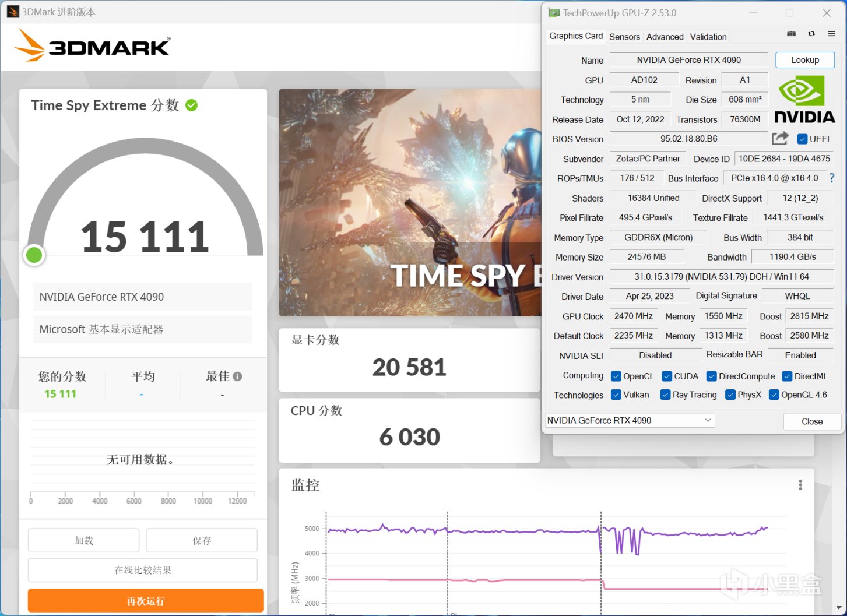The height and width of the screenshot is (616, 847).
Task: Toggle the OpenCL checkbox
Action: click(x=616, y=376)
